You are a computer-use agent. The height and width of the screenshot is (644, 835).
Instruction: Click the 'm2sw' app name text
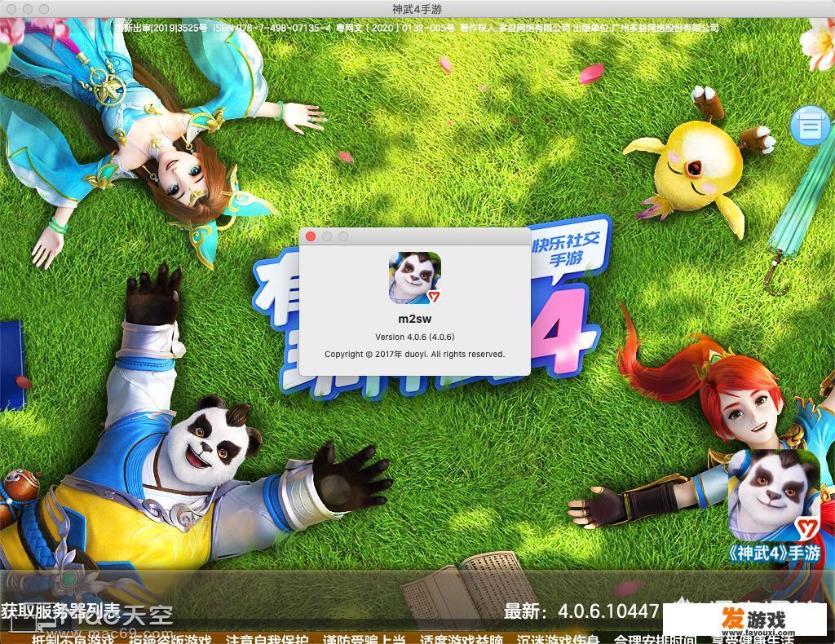point(415,319)
